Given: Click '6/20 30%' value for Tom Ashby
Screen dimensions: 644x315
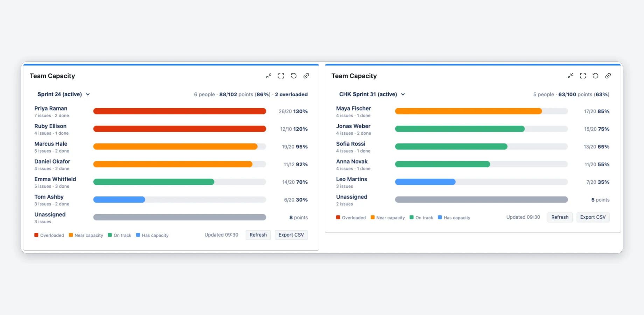Looking at the screenshot, I should tap(296, 200).
